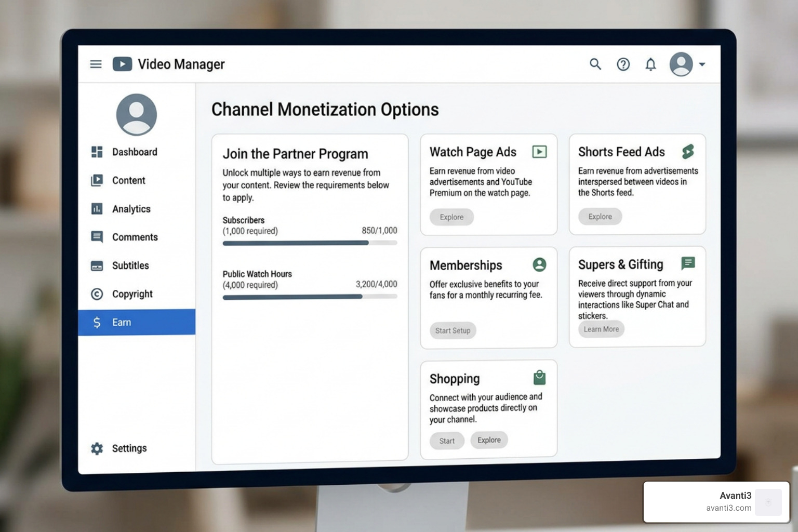The height and width of the screenshot is (532, 798).
Task: Click the Content video library icon
Action: pos(97,180)
